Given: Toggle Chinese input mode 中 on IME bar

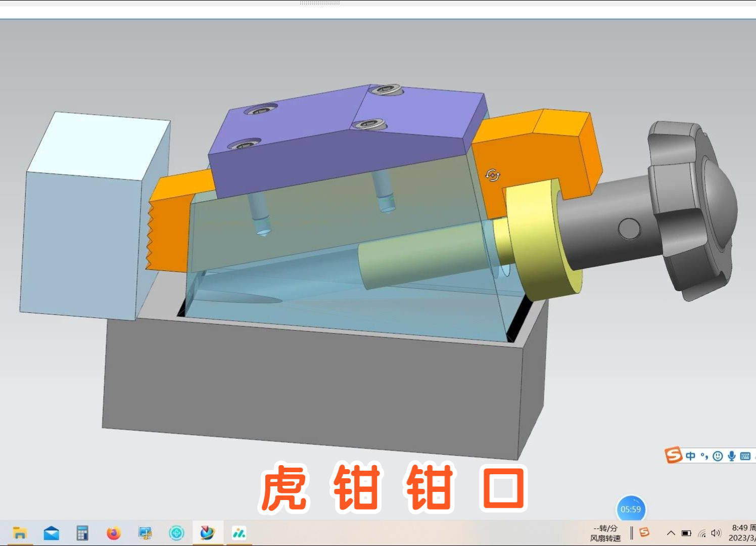Looking at the screenshot, I should click(x=690, y=456).
